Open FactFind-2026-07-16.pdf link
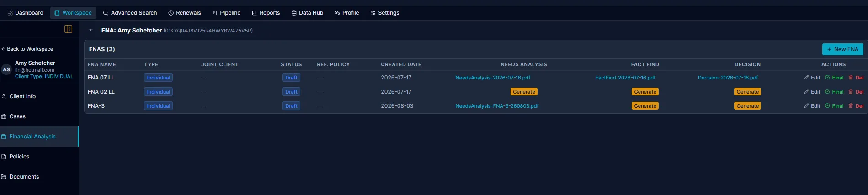Image resolution: width=868 pixels, height=195 pixels. (625, 78)
